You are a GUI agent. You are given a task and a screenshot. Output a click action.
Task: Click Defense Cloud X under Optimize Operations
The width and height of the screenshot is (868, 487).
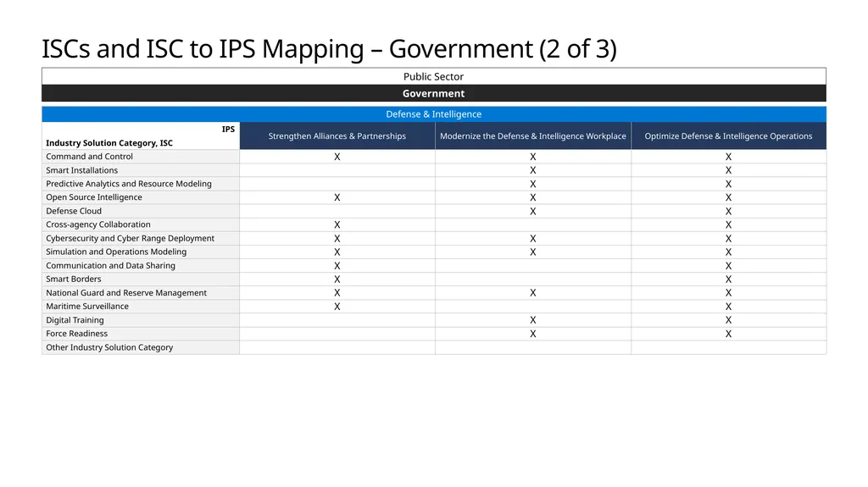click(x=728, y=212)
